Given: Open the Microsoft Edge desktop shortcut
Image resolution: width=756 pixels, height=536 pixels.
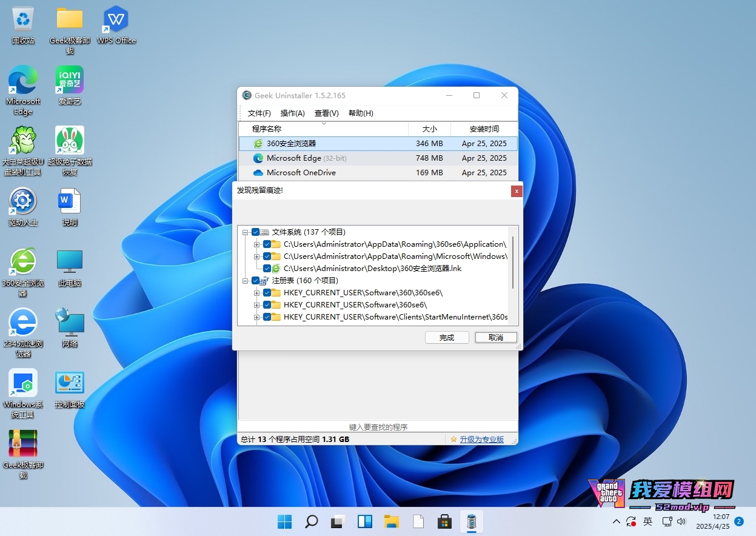Looking at the screenshot, I should [x=23, y=90].
